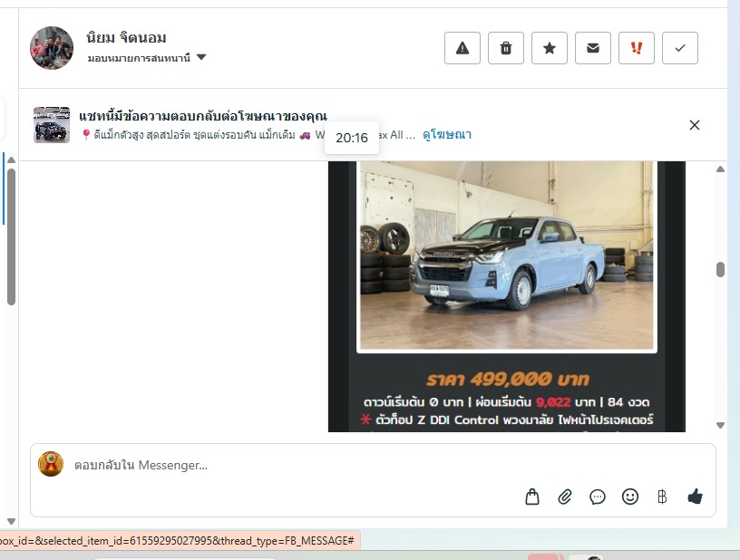Image resolution: width=740 pixels, height=560 pixels.
Task: Click the chat area scroll-down arrow
Action: [x=720, y=425]
